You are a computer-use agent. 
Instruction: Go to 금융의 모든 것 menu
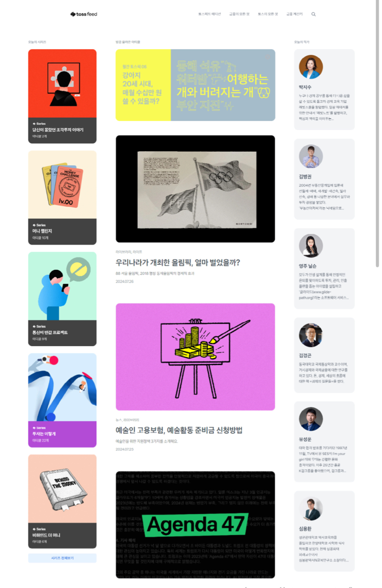pos(239,14)
